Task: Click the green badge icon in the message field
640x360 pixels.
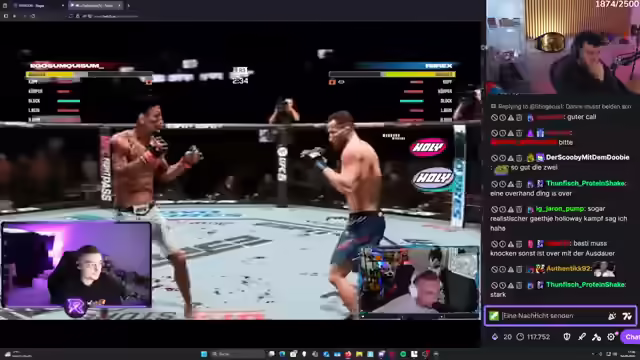Action: click(x=494, y=316)
